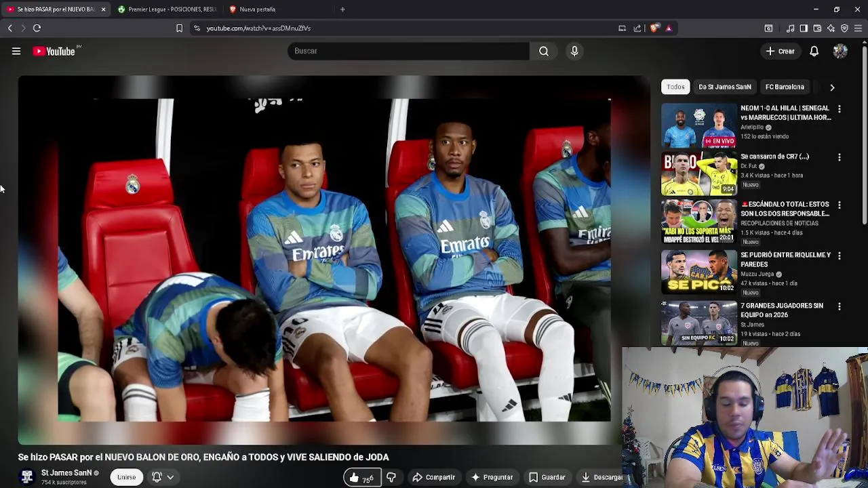This screenshot has width=868, height=488.
Task: Open St James SanN channel avatar
Action: (x=27, y=477)
